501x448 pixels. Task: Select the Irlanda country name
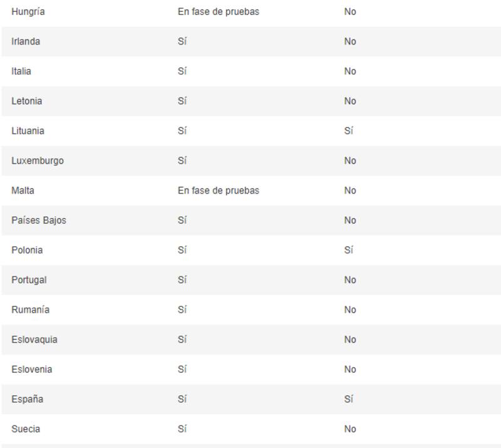pyautogui.click(x=26, y=41)
